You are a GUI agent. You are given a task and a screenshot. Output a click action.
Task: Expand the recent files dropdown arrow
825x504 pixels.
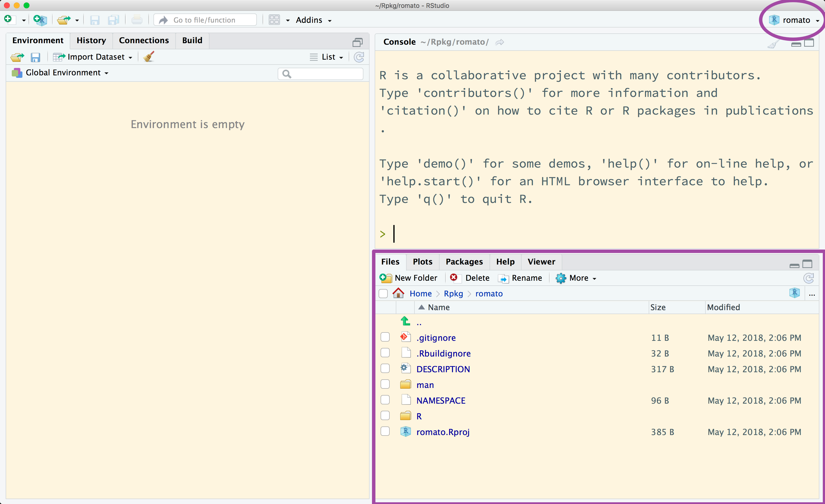pyautogui.click(x=77, y=20)
